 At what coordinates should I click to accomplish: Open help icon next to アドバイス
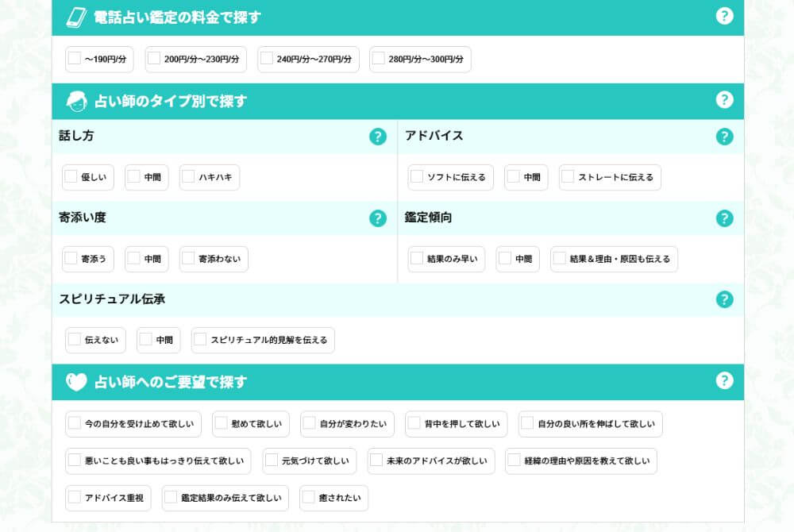tap(724, 137)
